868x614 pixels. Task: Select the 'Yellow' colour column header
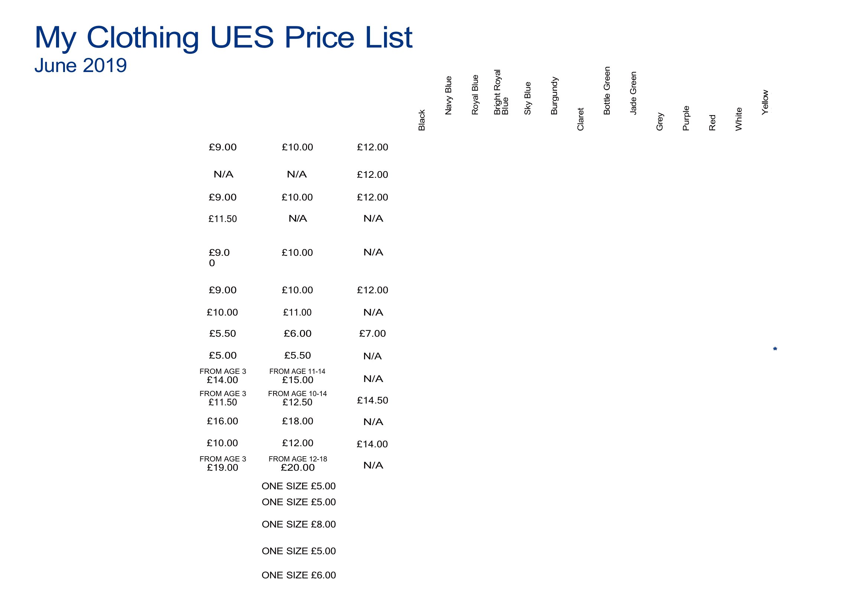click(x=765, y=102)
